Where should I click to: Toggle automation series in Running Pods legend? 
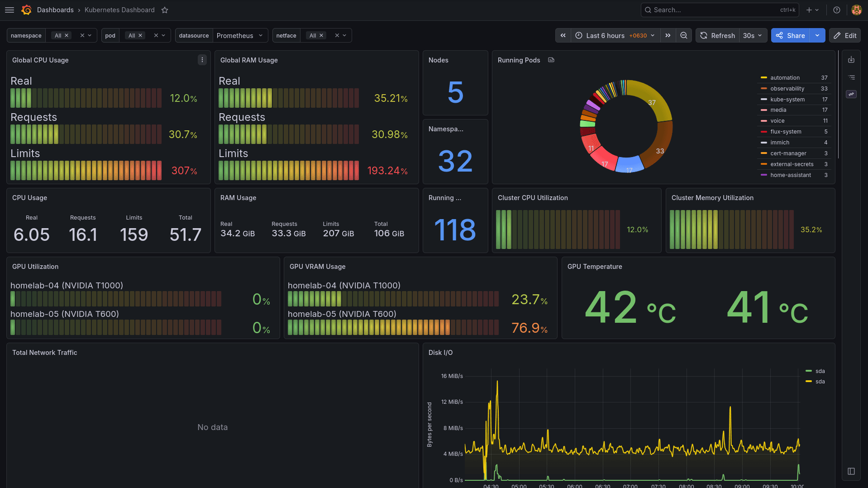click(785, 78)
